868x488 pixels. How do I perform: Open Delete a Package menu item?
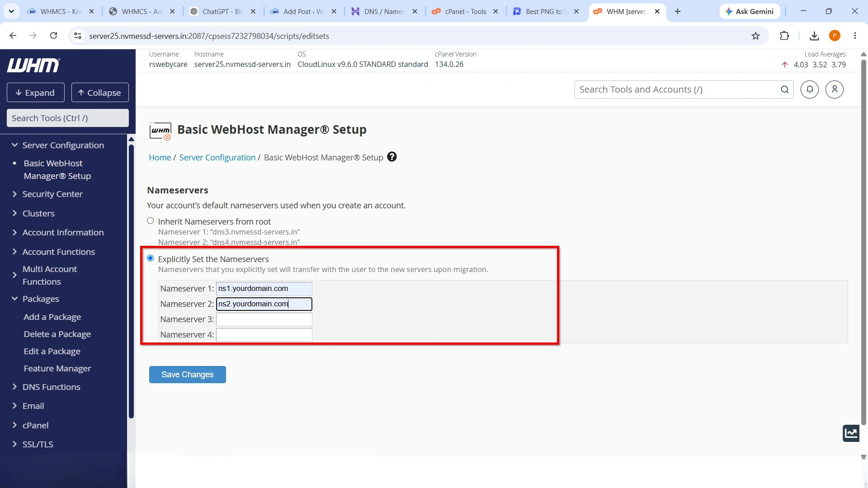tap(57, 334)
